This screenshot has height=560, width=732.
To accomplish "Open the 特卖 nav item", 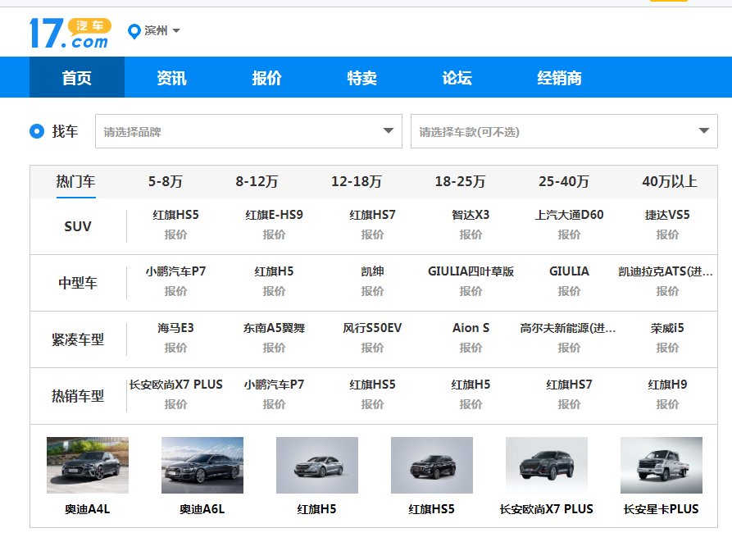I will pos(361,78).
